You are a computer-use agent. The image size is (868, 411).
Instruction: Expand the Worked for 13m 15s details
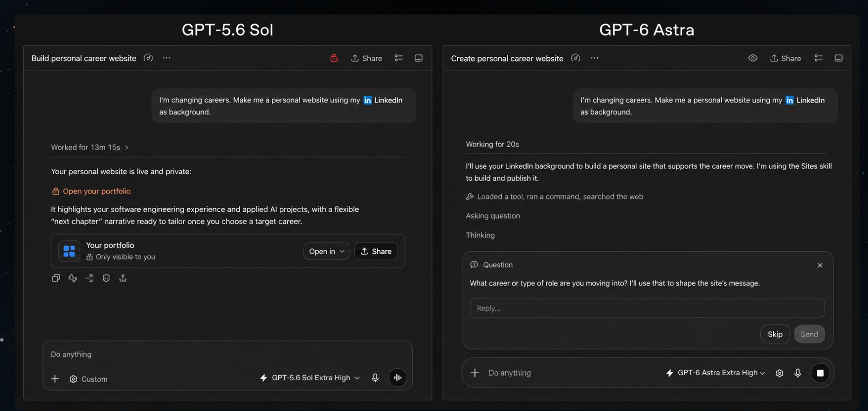pyautogui.click(x=90, y=147)
